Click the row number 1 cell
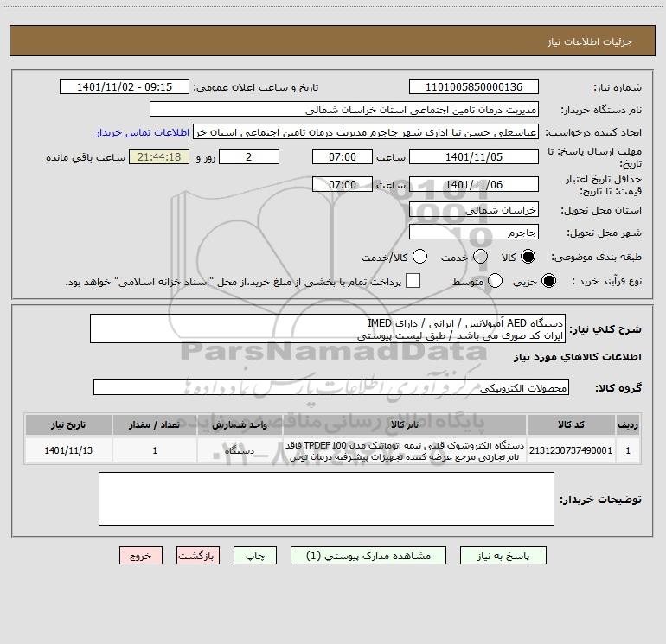 click(628, 450)
